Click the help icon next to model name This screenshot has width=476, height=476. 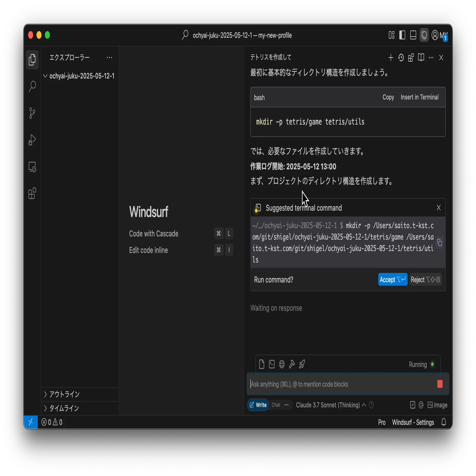[371, 405]
